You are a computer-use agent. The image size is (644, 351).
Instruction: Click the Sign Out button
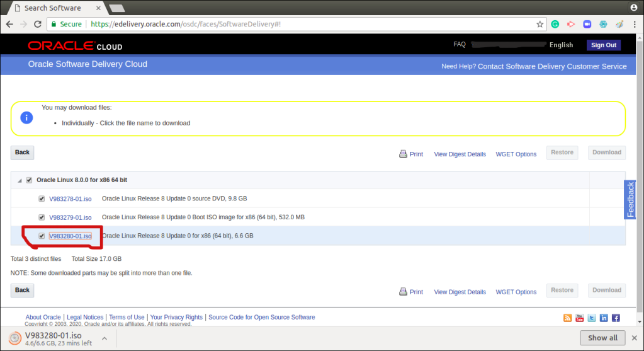point(603,45)
